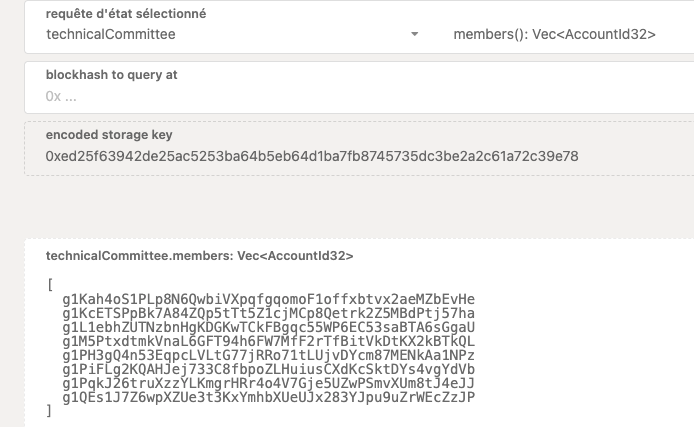This screenshot has height=427, width=694.
Task: Click the technicalCommittee.members result heading
Action: click(200, 256)
